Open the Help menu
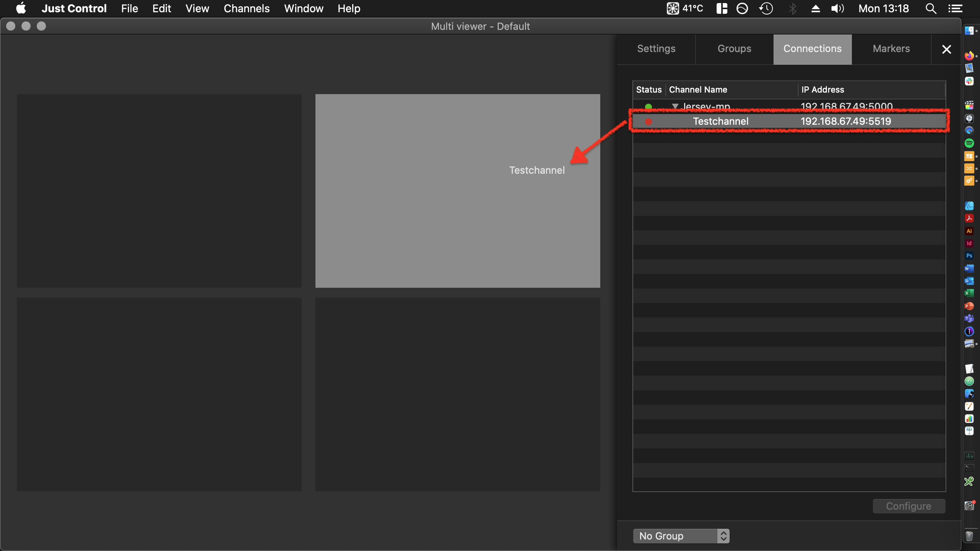980x551 pixels. pos(349,8)
